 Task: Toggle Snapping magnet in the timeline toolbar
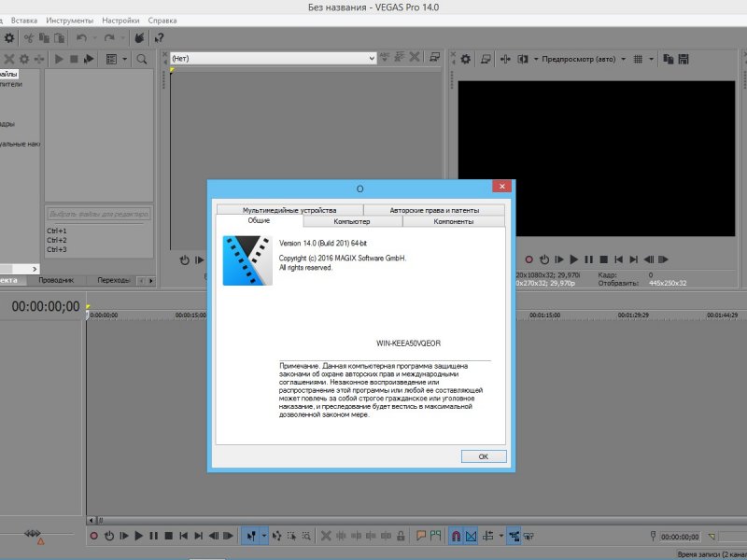pos(456,536)
